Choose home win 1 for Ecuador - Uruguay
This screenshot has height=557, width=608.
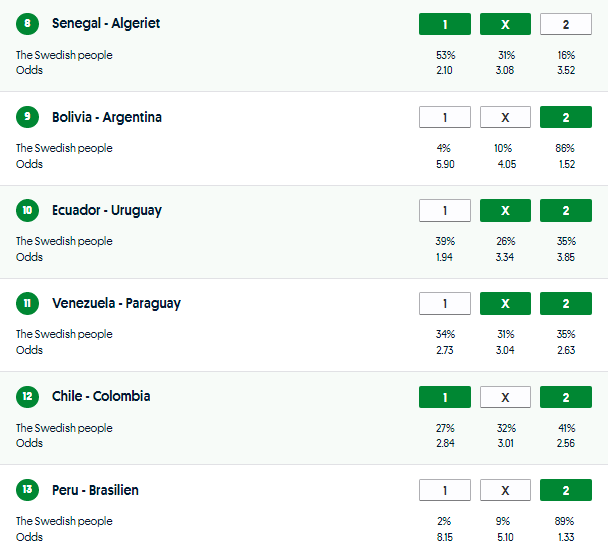(x=445, y=210)
